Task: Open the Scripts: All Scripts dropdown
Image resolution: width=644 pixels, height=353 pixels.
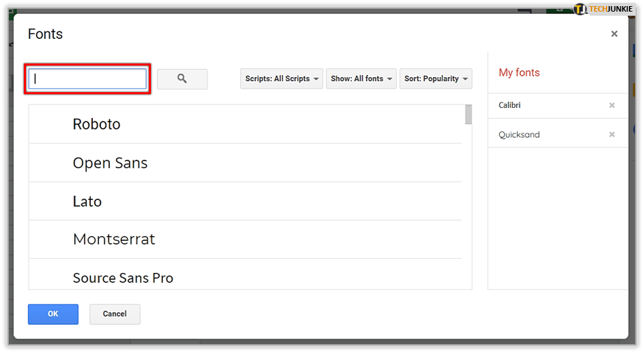Action: pos(281,79)
